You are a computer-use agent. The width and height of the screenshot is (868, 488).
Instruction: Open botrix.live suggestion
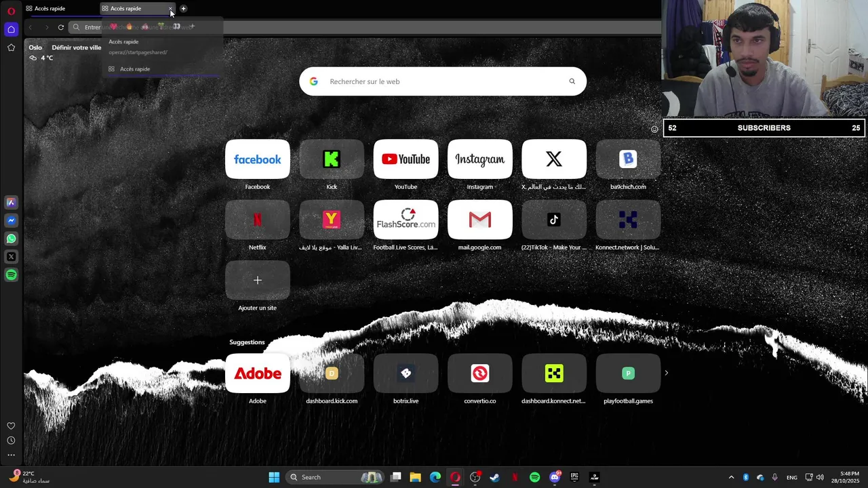point(406,373)
